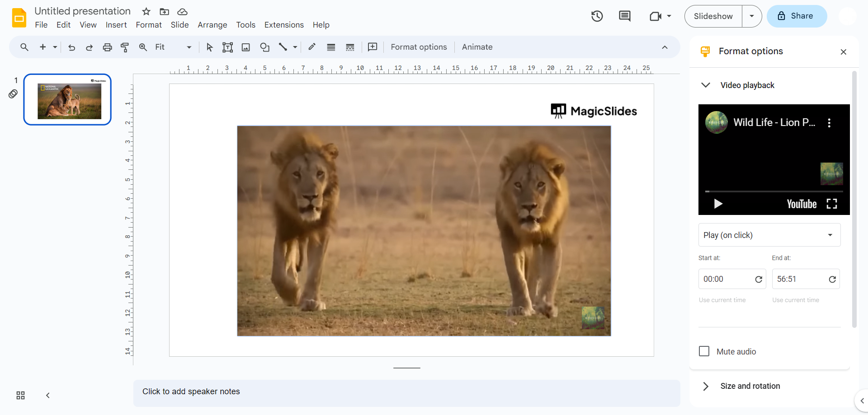Viewport: 868px width, 415px height.
Task: Select the paint format tool
Action: [x=125, y=47]
